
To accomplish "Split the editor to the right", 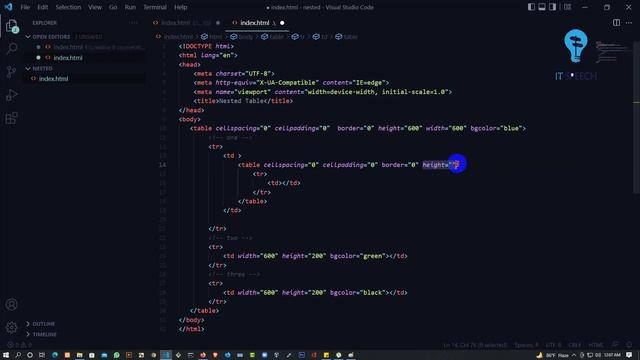I will point(616,23).
